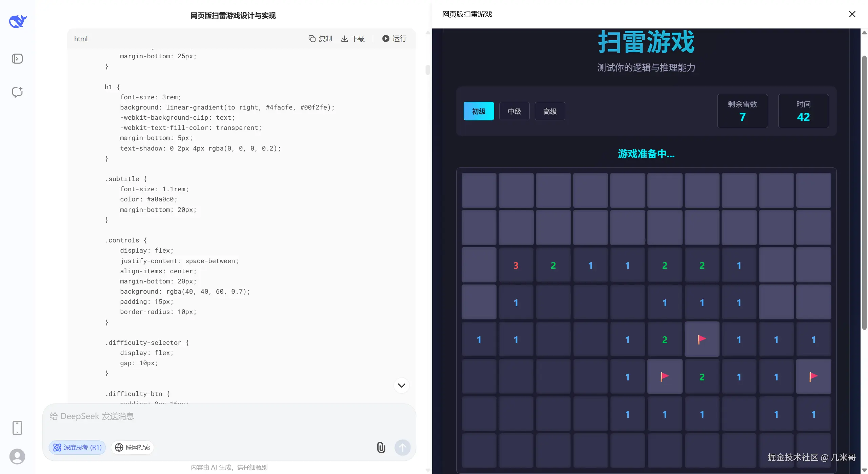The height and width of the screenshot is (474, 868).
Task: Select the playground icon in the sidebar
Action: coord(17,58)
